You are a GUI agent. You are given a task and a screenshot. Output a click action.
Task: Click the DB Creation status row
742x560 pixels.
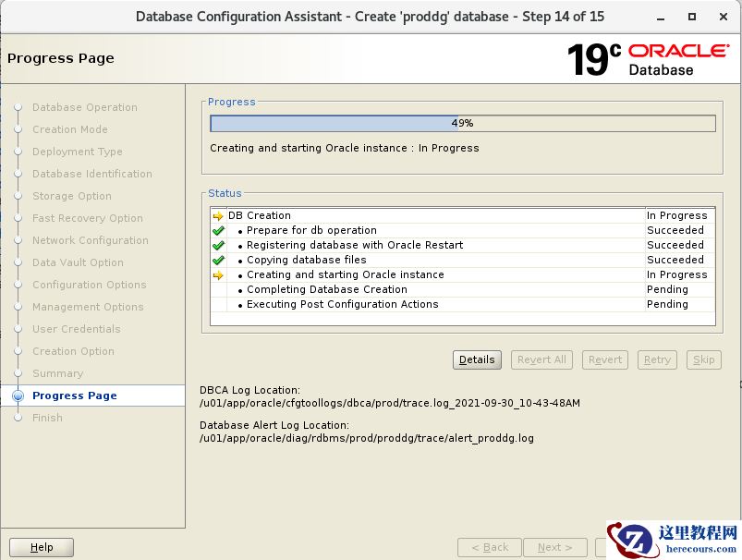click(462, 216)
